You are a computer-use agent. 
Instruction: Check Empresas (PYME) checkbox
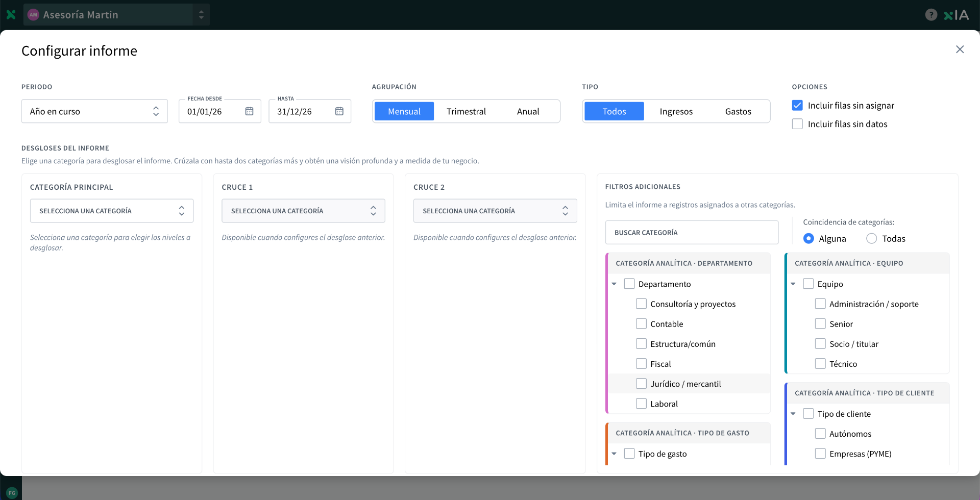point(820,453)
